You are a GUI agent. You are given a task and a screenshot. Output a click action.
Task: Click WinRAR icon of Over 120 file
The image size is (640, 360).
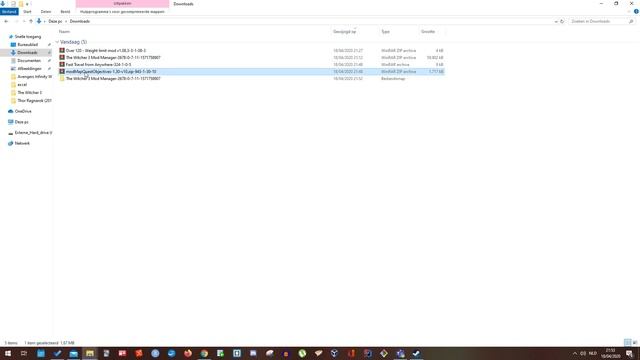[62, 51]
